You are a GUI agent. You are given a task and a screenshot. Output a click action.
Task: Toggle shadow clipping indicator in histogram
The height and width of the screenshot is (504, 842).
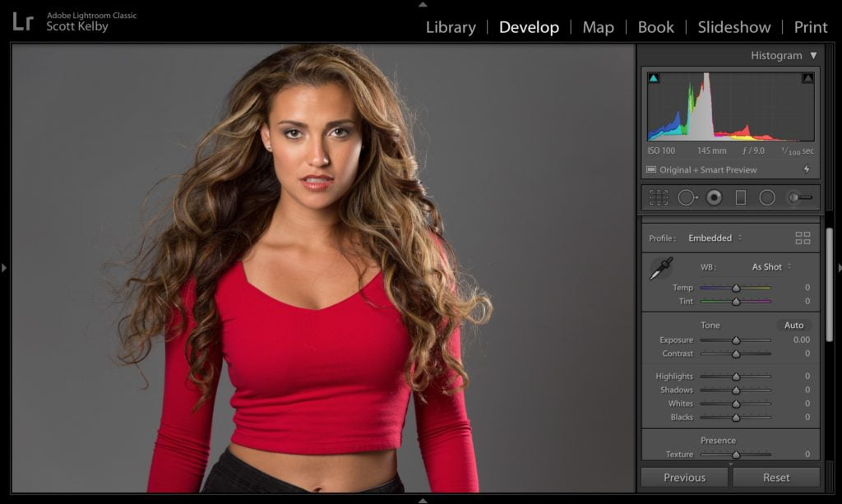[654, 78]
